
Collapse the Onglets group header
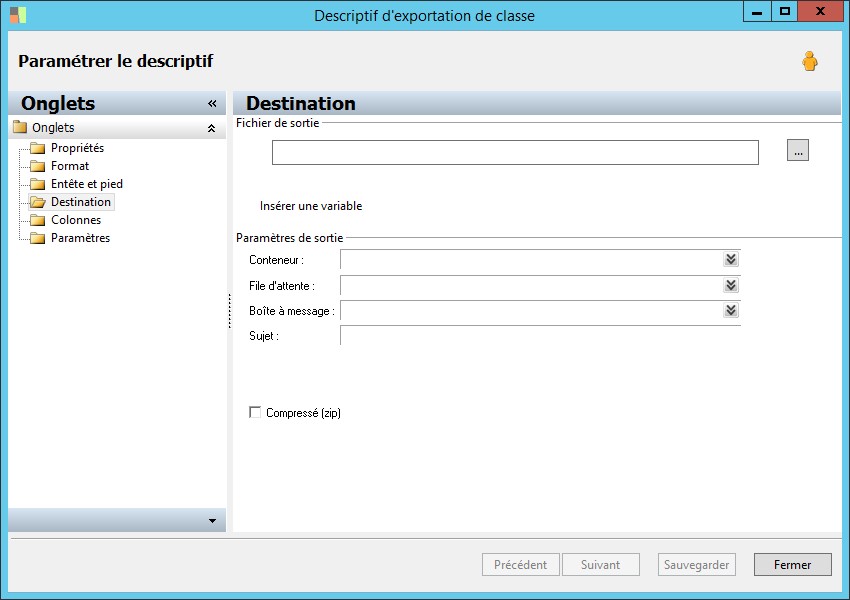click(x=211, y=128)
